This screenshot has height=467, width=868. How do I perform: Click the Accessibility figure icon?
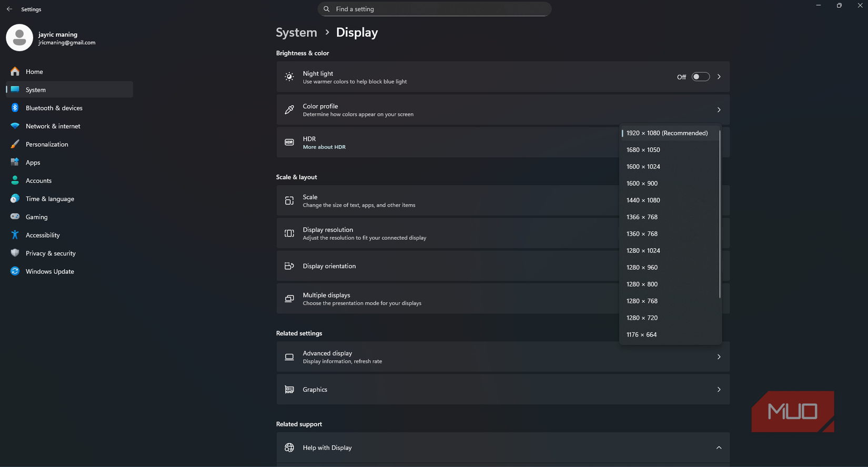tap(15, 235)
